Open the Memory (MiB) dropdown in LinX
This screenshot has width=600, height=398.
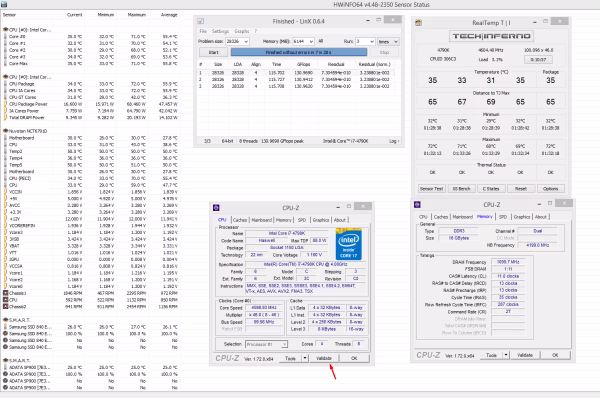pyautogui.click(x=311, y=41)
